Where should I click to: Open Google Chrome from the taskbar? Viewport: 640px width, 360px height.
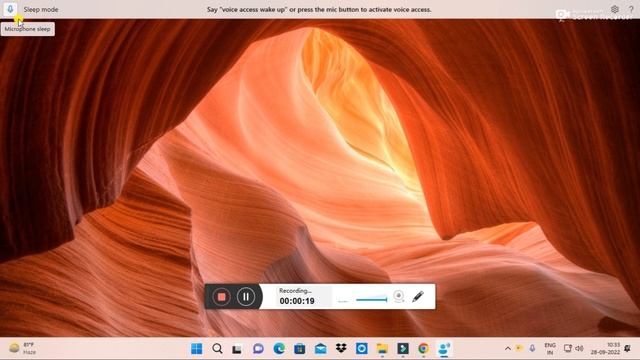(424, 349)
